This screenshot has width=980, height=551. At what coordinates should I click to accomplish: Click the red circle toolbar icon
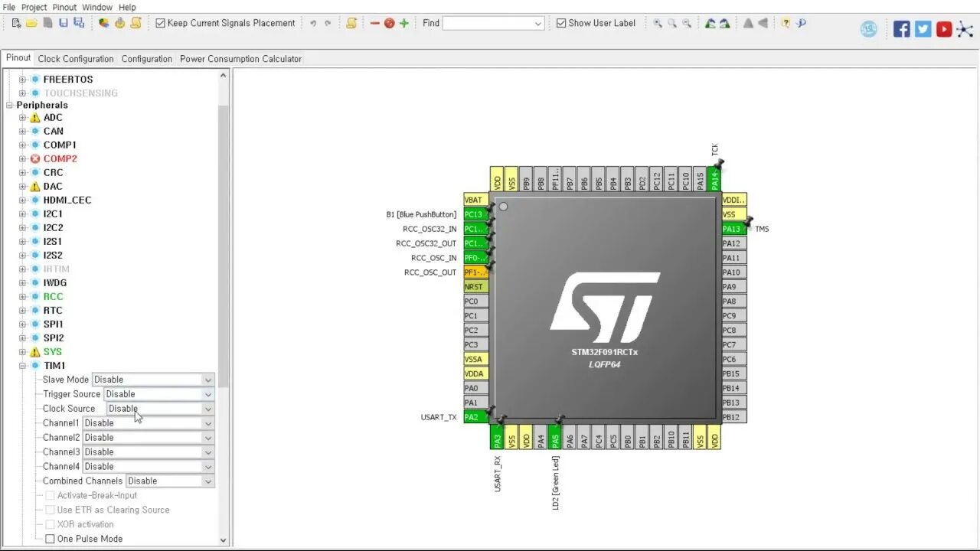pos(389,23)
